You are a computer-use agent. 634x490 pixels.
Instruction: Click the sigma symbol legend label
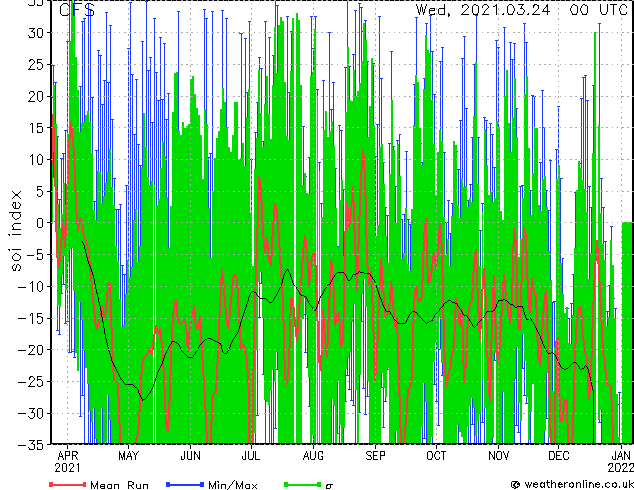[x=329, y=485]
